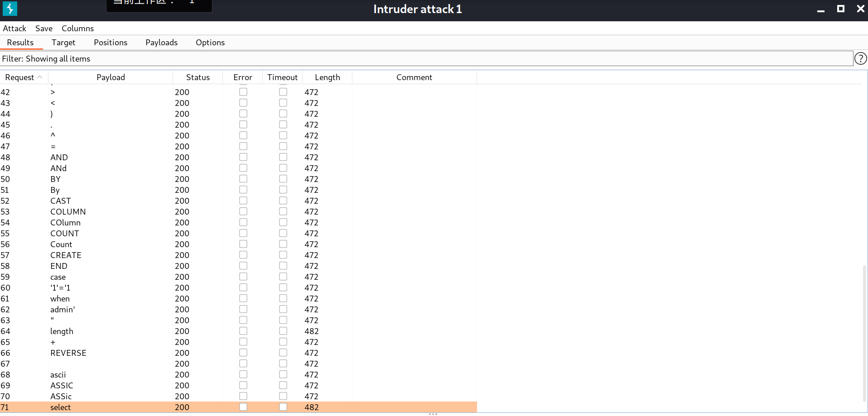
Task: Click request number 43 less-than payload row
Action: click(5, 103)
